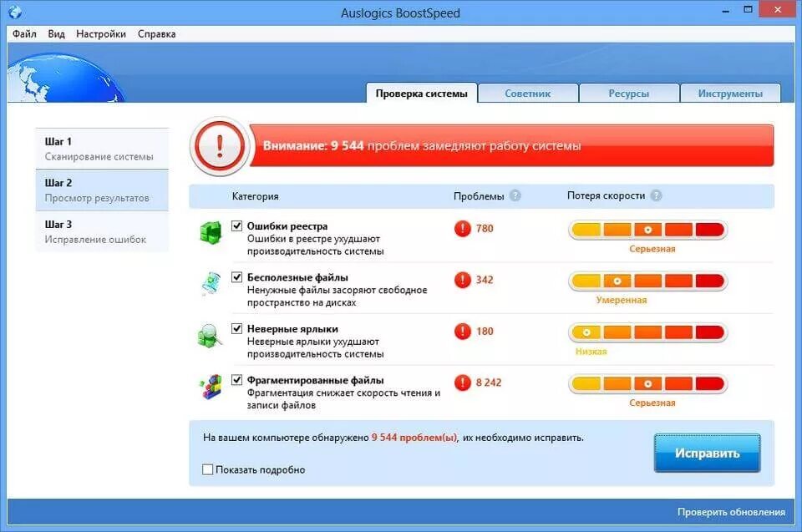
Task: Click the Категория column header
Action: click(256, 196)
